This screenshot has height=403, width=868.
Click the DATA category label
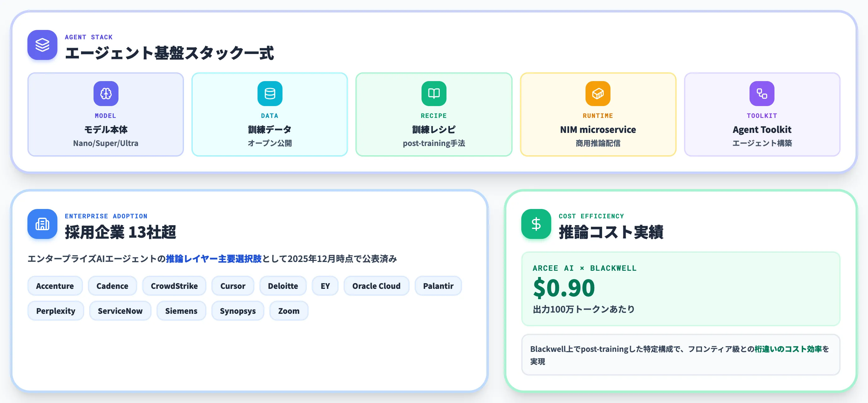coord(270,116)
